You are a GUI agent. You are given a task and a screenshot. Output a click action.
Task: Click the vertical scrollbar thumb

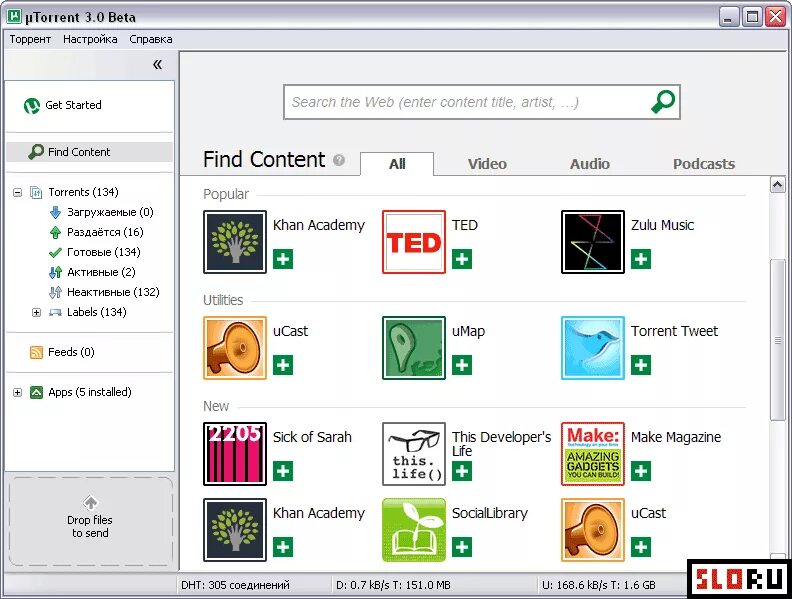777,339
